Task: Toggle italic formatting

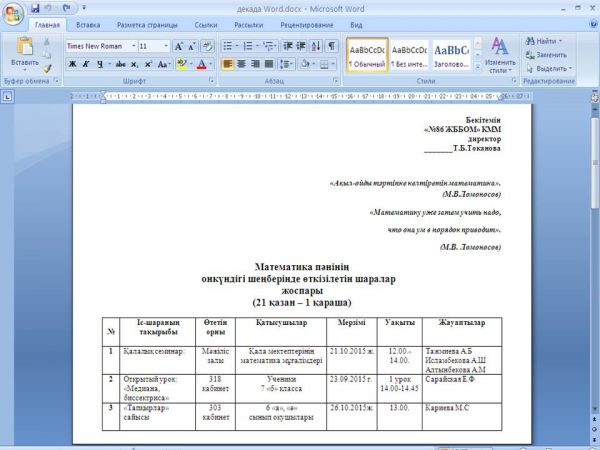Action: click(86, 64)
